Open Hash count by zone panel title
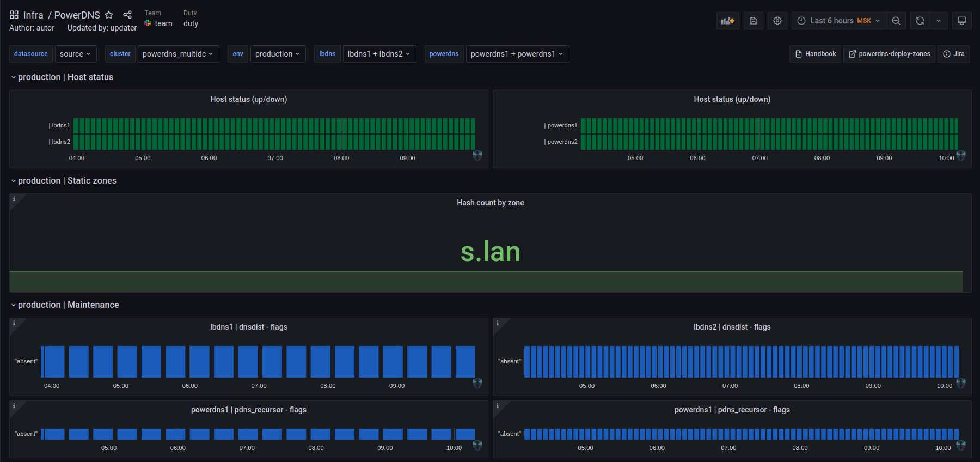This screenshot has width=980, height=462. point(491,203)
